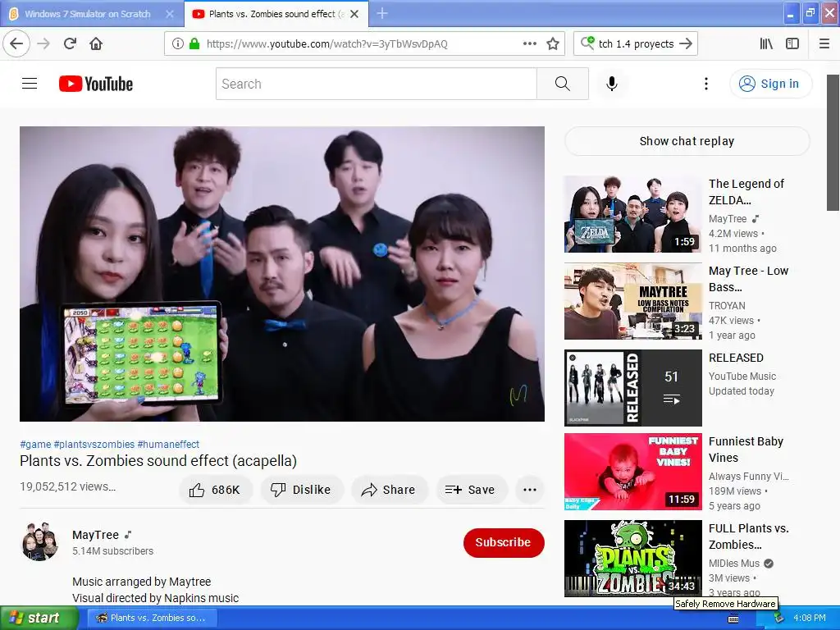
Task: Click the Sign in button
Action: 770,84
